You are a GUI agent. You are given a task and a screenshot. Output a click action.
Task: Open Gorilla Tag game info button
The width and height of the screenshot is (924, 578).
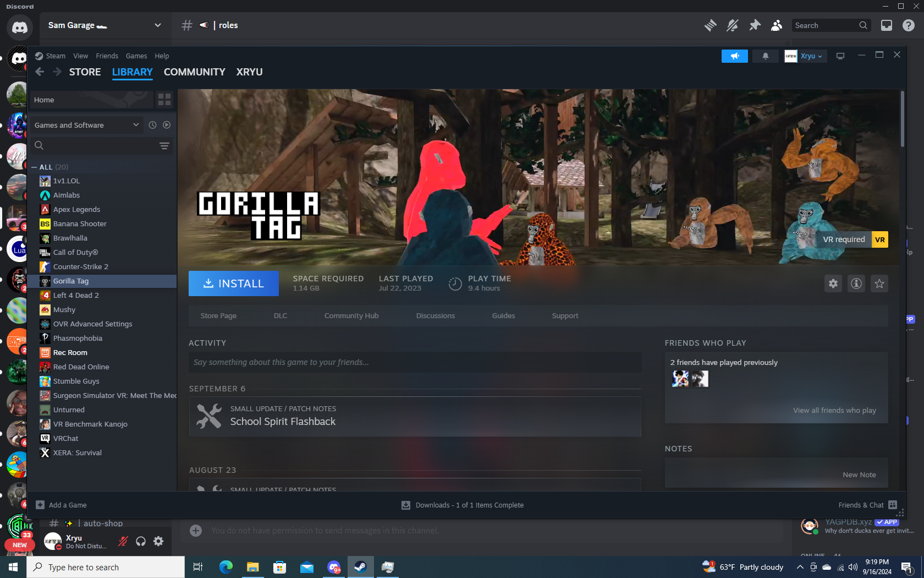pos(856,283)
